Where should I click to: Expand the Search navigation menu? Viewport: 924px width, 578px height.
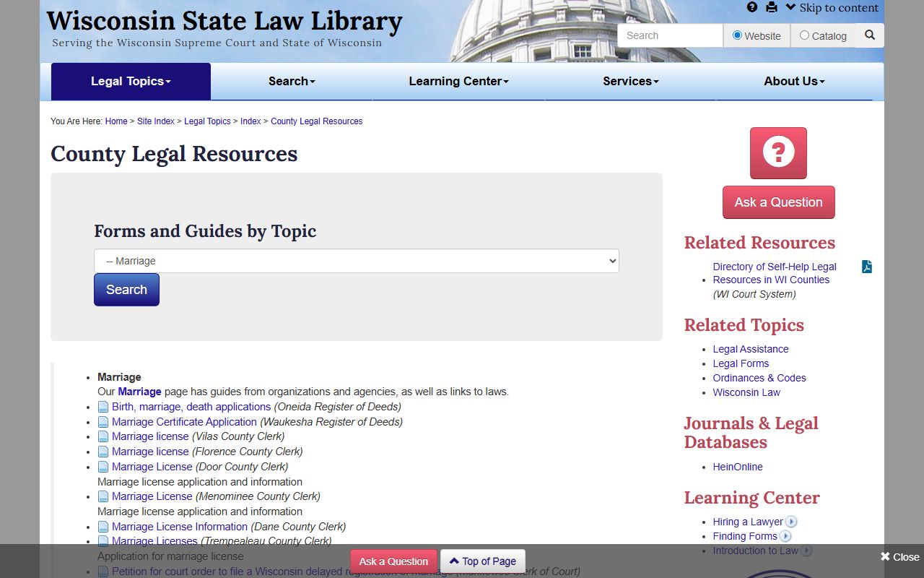click(x=292, y=82)
